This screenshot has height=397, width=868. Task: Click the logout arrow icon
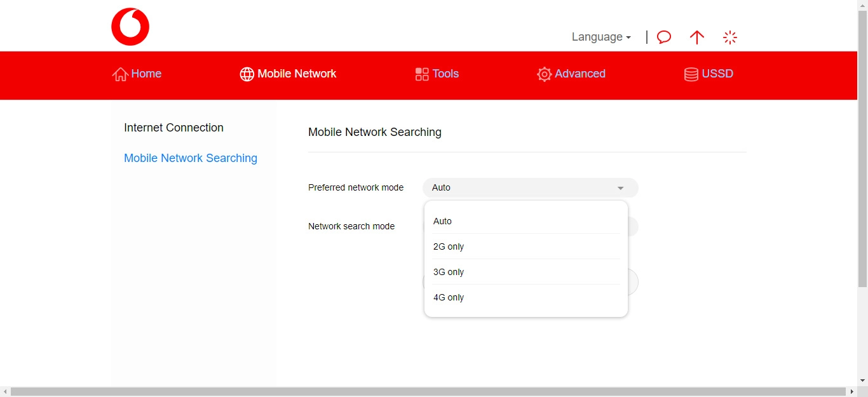pyautogui.click(x=696, y=37)
